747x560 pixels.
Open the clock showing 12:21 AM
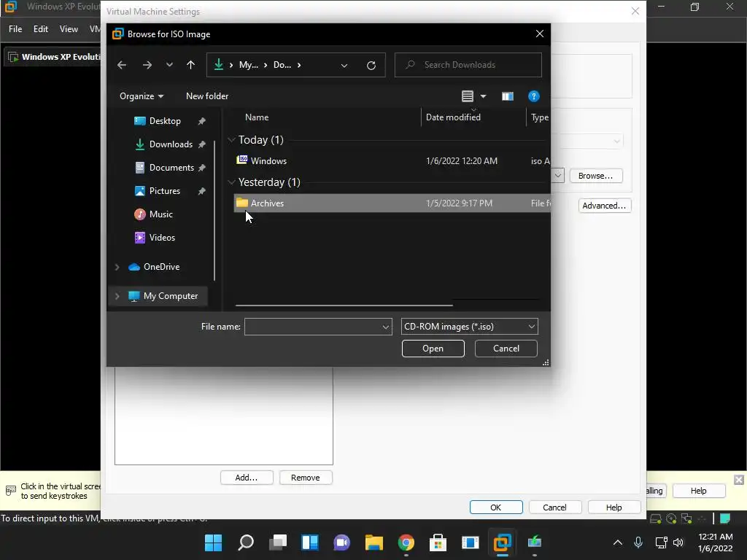point(715,542)
